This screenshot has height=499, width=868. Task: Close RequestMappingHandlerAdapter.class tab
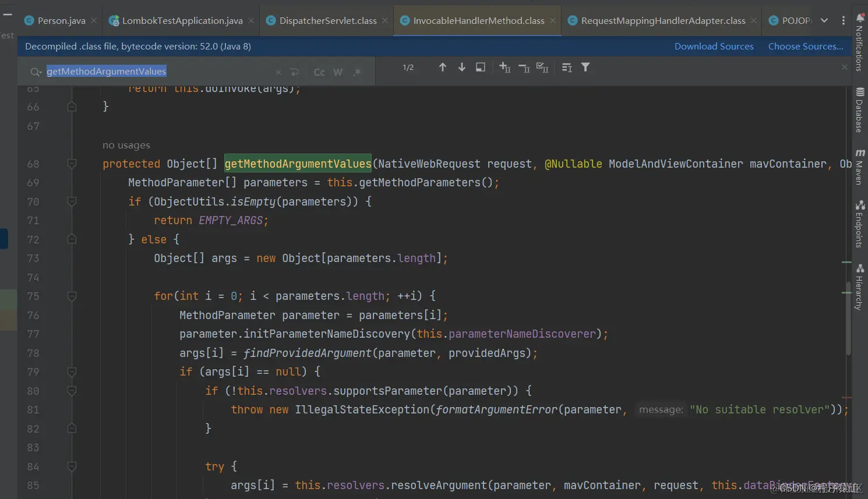pos(754,20)
